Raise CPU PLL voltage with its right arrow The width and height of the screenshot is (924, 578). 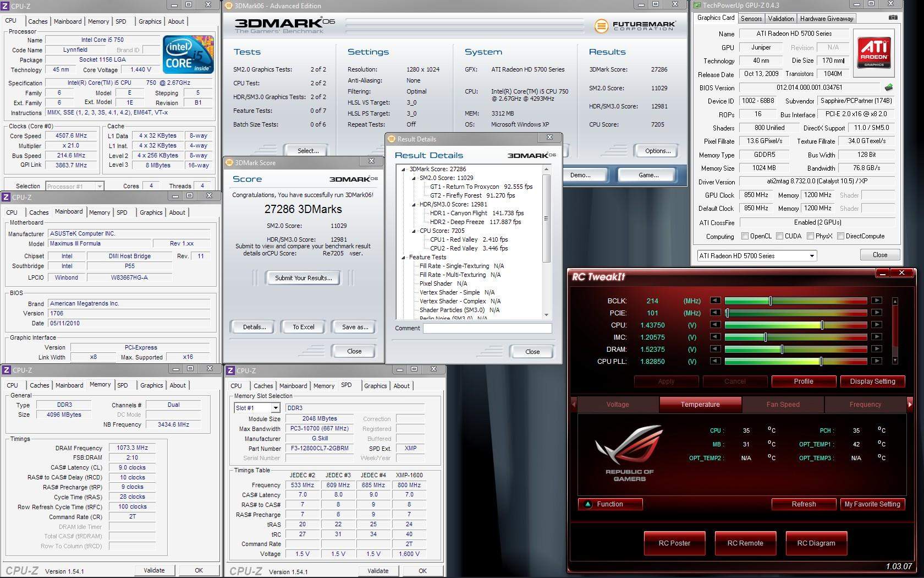coord(877,361)
